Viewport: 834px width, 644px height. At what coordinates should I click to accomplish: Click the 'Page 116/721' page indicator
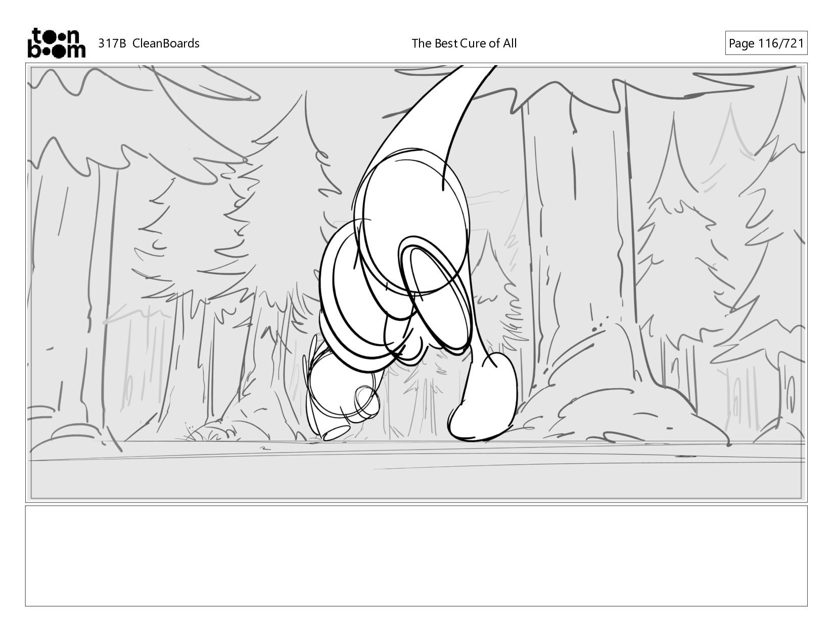[766, 43]
